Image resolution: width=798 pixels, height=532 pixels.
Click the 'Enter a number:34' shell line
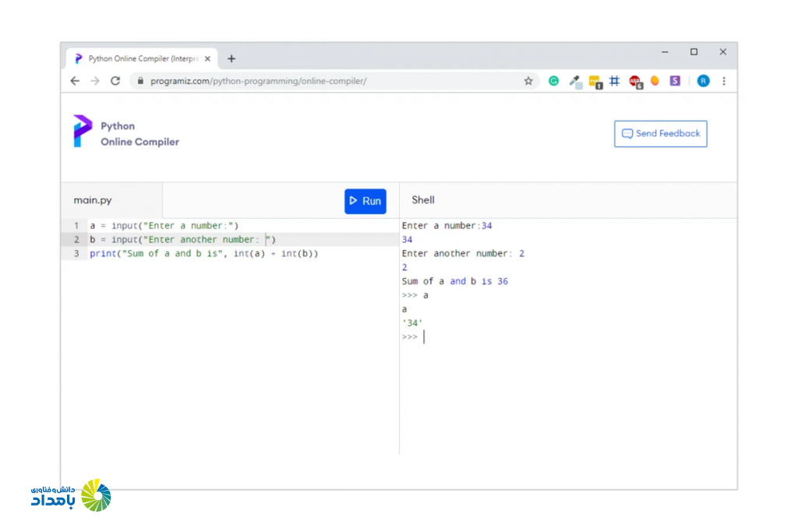[x=447, y=226]
